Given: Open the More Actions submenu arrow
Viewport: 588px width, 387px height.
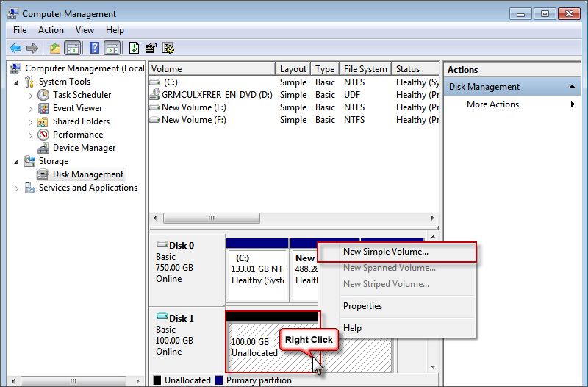Looking at the screenshot, I should click(573, 104).
